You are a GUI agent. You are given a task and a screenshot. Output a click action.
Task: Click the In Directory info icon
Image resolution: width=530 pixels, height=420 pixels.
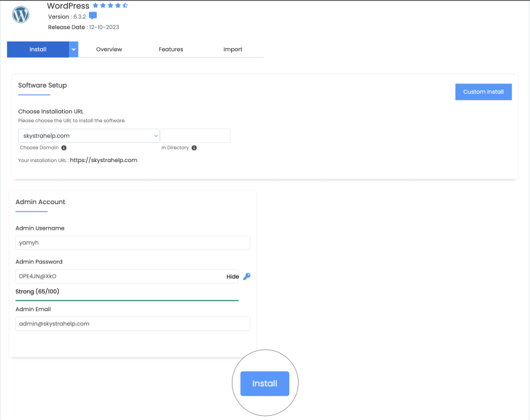tap(194, 148)
